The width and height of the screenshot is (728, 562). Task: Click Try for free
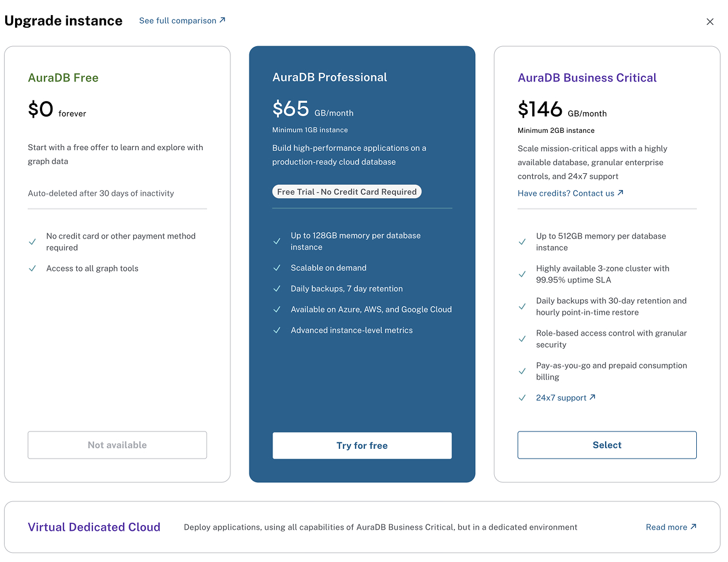pos(362,445)
